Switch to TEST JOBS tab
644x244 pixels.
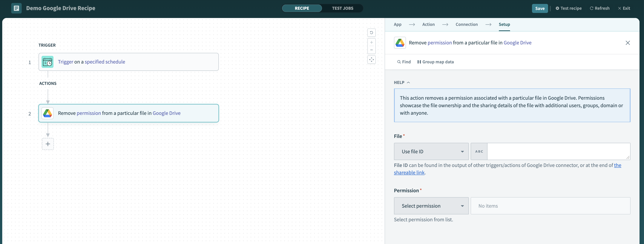[343, 8]
